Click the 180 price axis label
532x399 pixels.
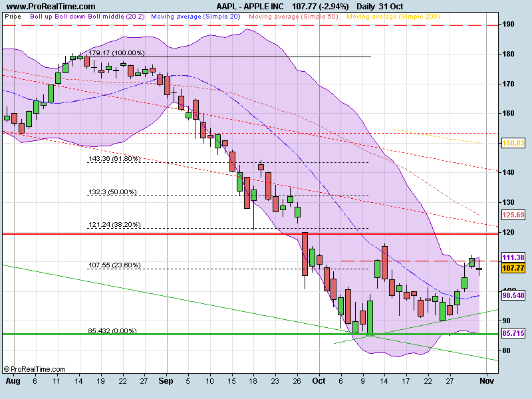pos(508,55)
